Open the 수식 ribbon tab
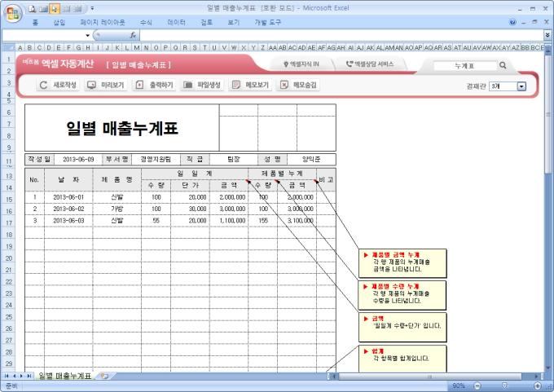The height and width of the screenshot is (392, 554). tap(146, 22)
